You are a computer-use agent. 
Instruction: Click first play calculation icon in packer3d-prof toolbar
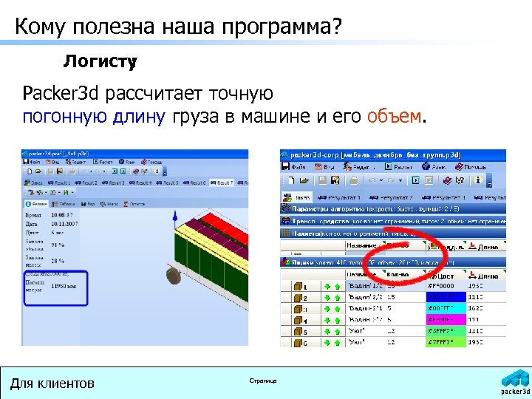(115, 171)
